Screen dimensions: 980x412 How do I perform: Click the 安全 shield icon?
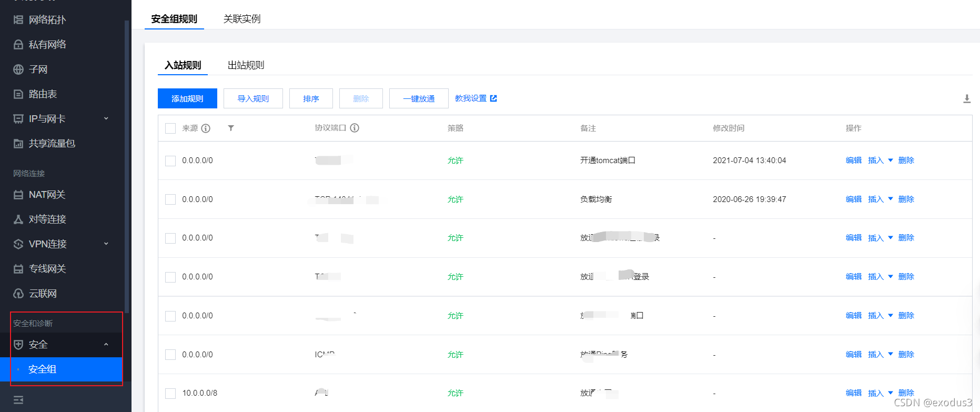[18, 345]
